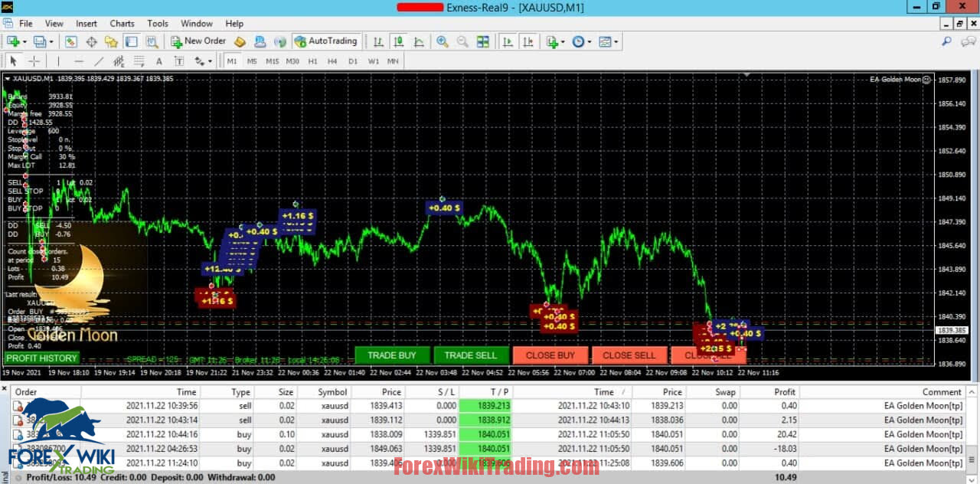Click the signal icon left of AutoTrading

tap(280, 41)
